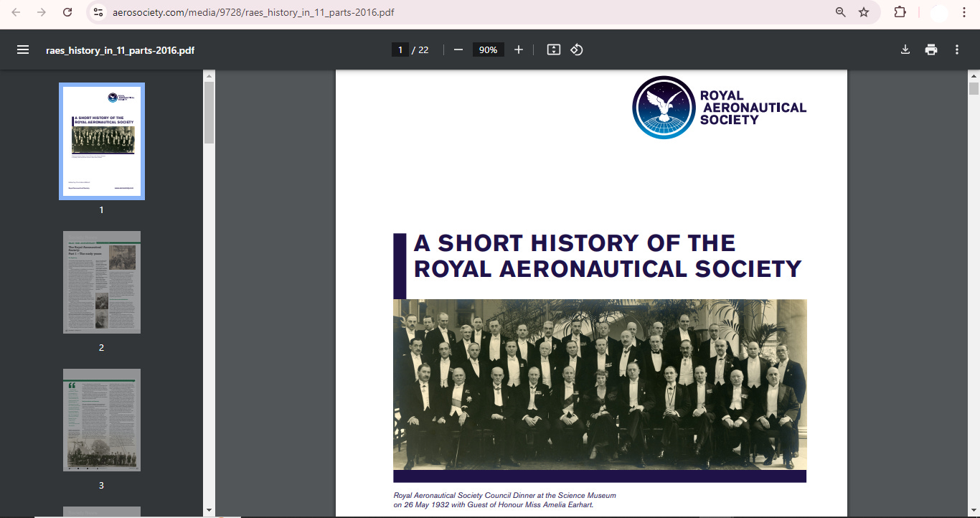The height and width of the screenshot is (518, 980).
Task: Open the Chrome profile avatar
Action: (938, 12)
